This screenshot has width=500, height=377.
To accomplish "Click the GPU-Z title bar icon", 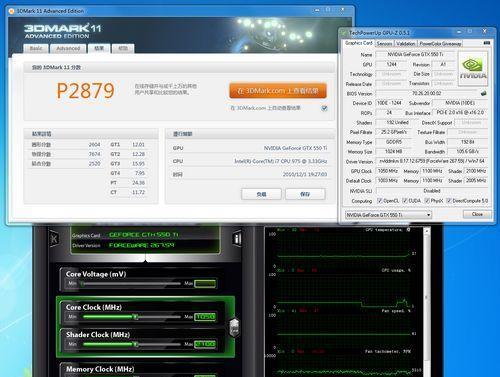I will coord(344,33).
